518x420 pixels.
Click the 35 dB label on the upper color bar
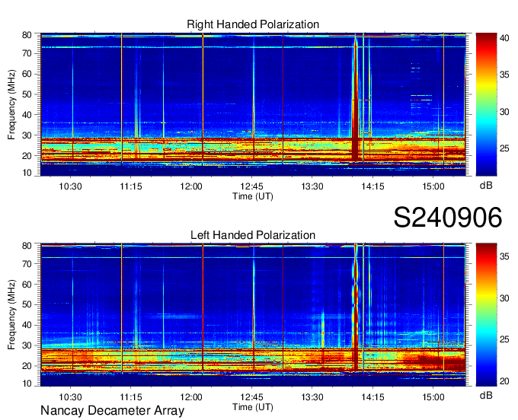click(504, 75)
